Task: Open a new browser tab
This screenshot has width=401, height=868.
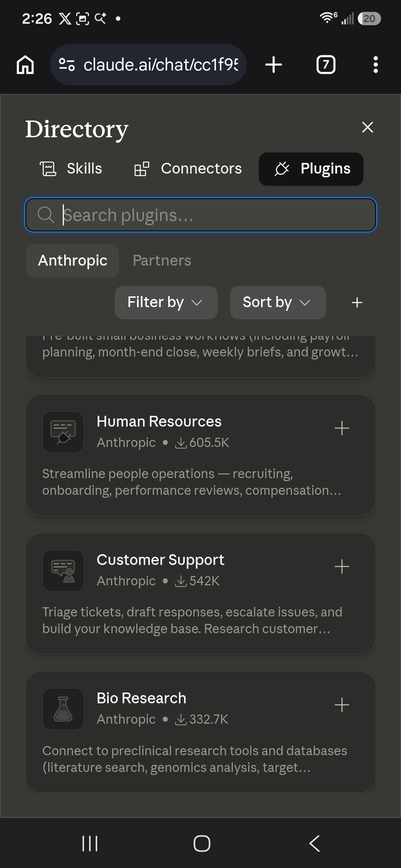Action: click(x=274, y=65)
